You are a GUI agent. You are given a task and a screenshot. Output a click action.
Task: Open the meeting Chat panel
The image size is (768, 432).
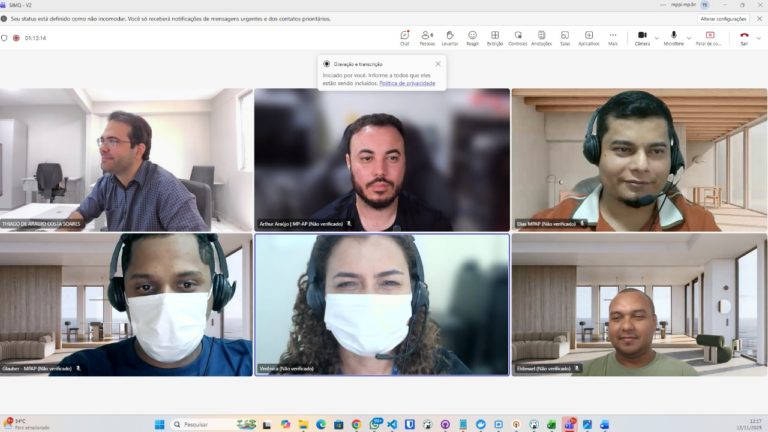point(404,37)
